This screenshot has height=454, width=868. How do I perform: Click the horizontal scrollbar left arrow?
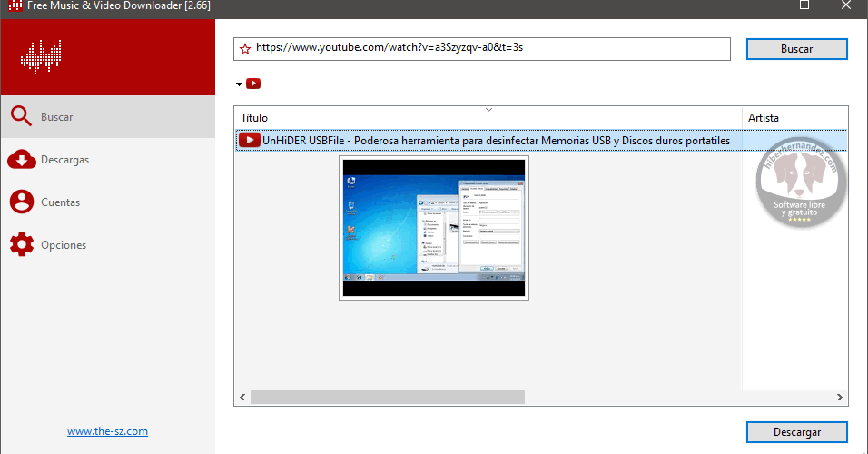tap(242, 397)
